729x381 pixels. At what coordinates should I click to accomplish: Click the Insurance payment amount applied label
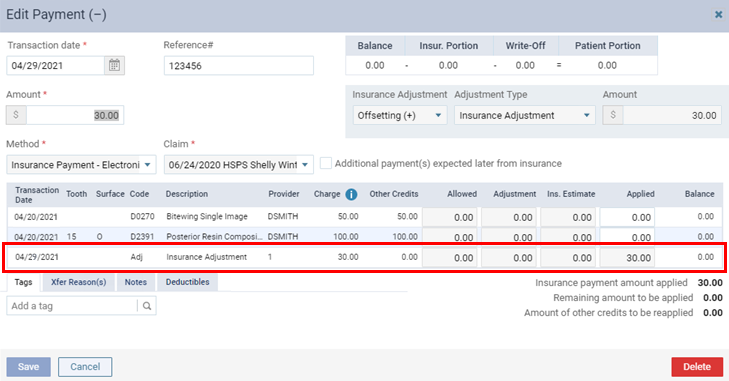611,283
